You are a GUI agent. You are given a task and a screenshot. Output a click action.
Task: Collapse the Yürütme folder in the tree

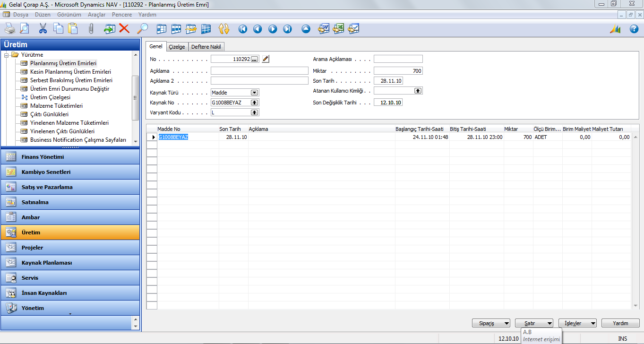click(7, 55)
